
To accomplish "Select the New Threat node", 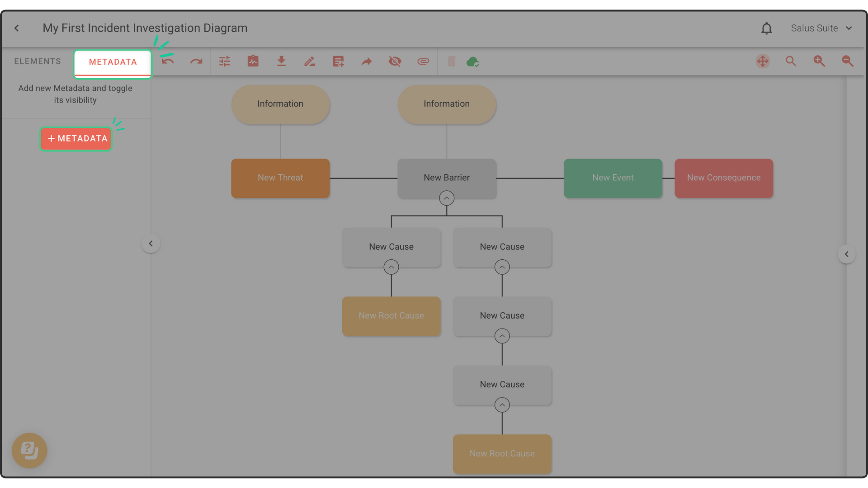I will point(280,178).
